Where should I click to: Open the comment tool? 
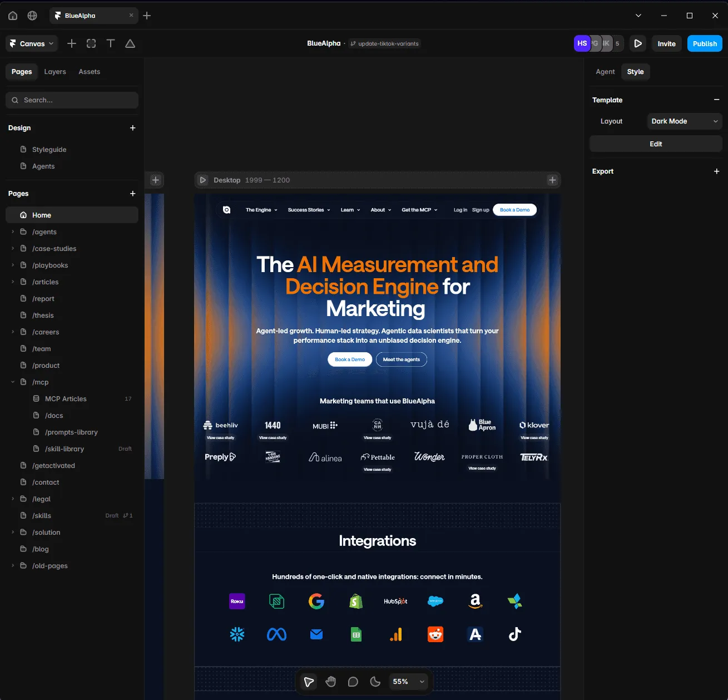[x=353, y=682]
